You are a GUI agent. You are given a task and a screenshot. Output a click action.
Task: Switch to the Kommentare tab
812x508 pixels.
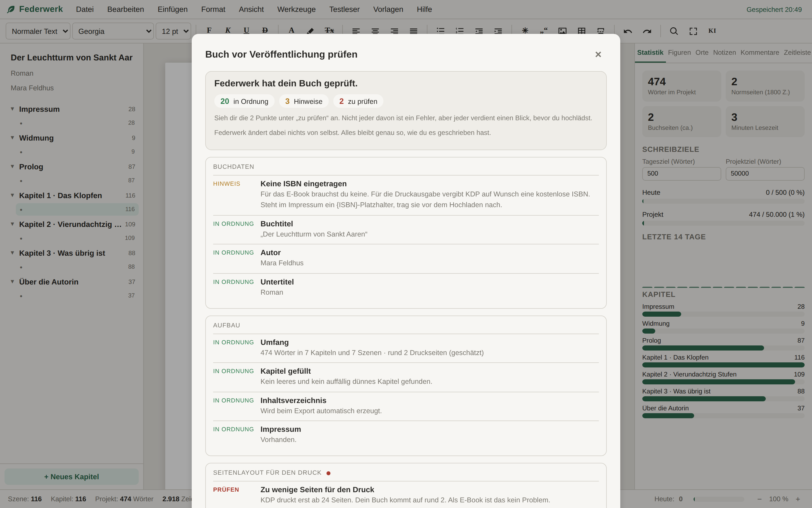pyautogui.click(x=760, y=53)
